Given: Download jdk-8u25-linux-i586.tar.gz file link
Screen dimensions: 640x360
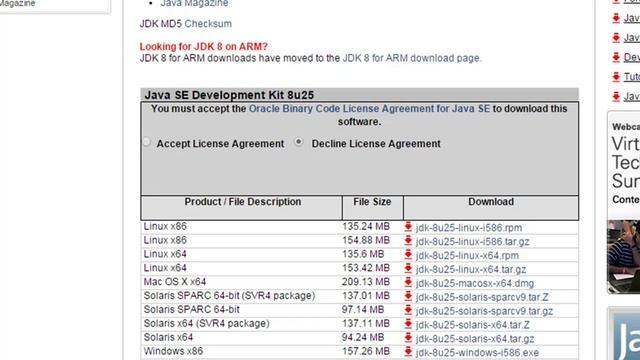Looking at the screenshot, I should tap(472, 242).
